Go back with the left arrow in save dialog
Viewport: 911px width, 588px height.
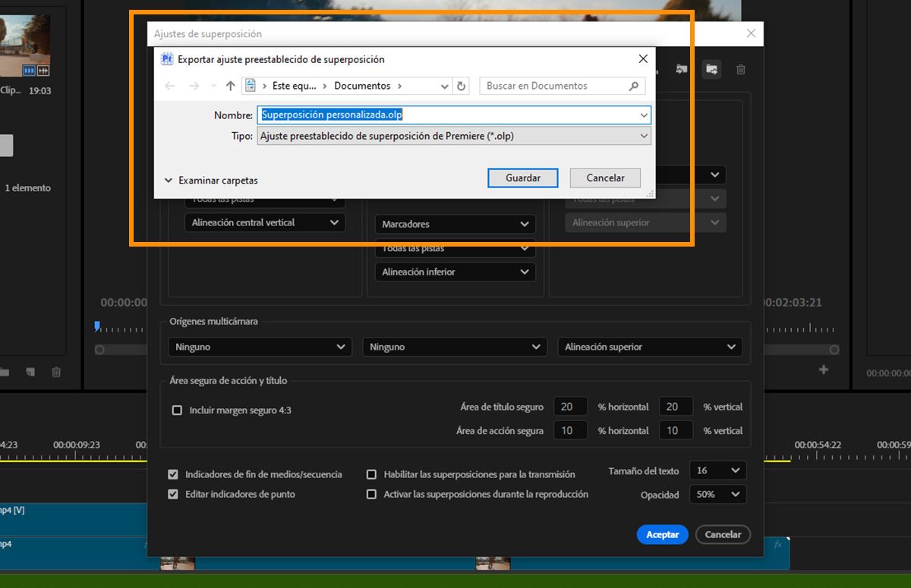170,86
